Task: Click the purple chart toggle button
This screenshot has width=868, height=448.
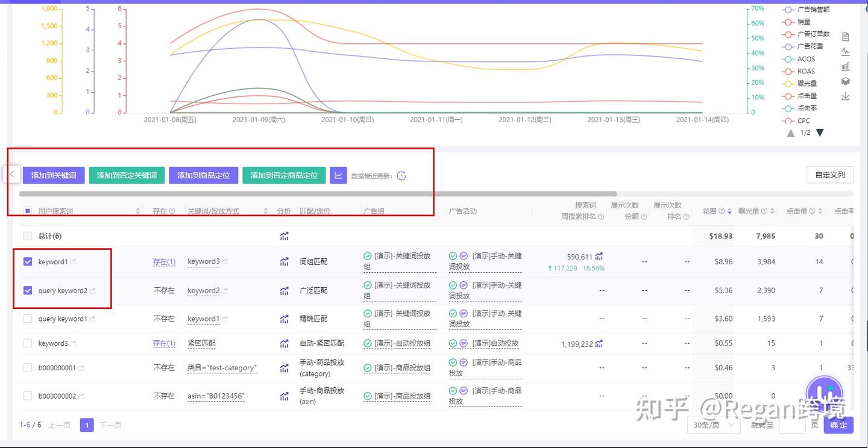Action: (339, 175)
